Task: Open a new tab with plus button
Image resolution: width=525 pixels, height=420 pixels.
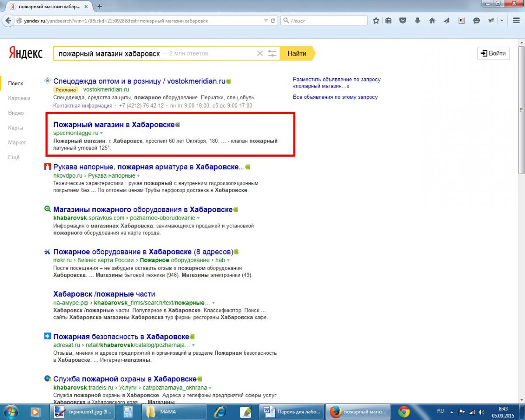Action: [100, 7]
